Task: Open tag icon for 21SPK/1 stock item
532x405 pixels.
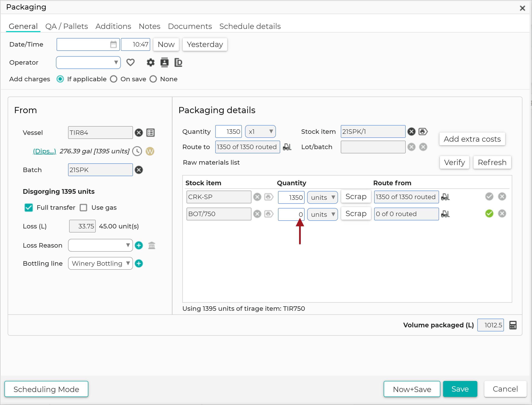Action: [x=423, y=132]
